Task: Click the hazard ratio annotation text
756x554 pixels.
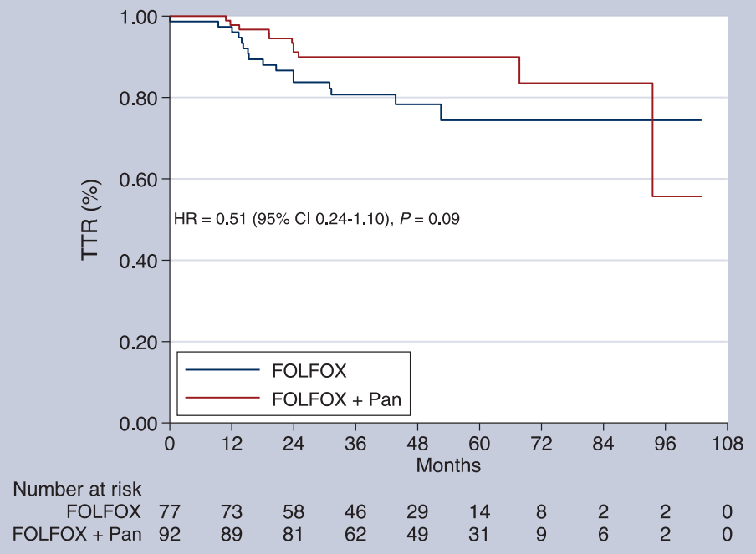Action: pyautogui.click(x=317, y=219)
